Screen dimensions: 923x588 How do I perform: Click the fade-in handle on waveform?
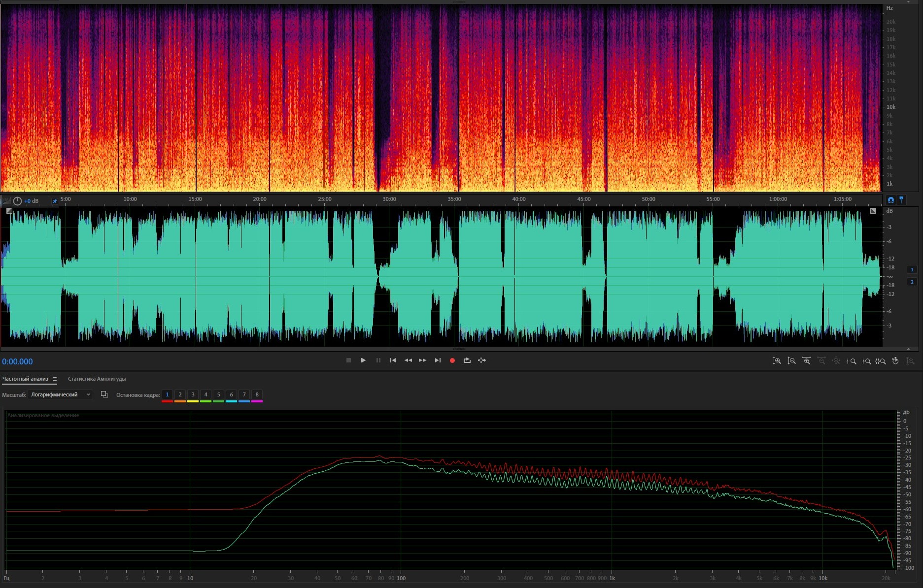tap(9, 211)
